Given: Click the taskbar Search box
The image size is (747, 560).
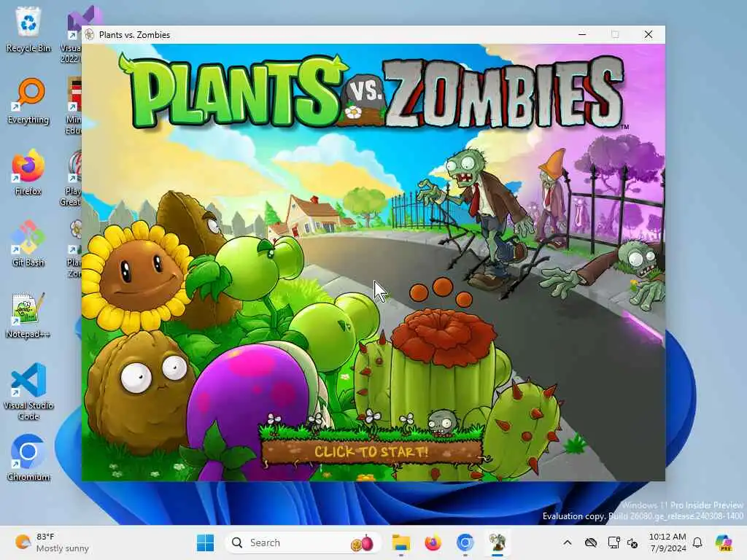Looking at the screenshot, I should (303, 542).
